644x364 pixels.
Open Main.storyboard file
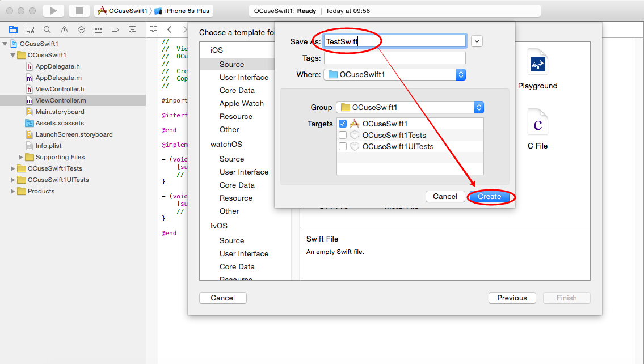[x=60, y=112]
